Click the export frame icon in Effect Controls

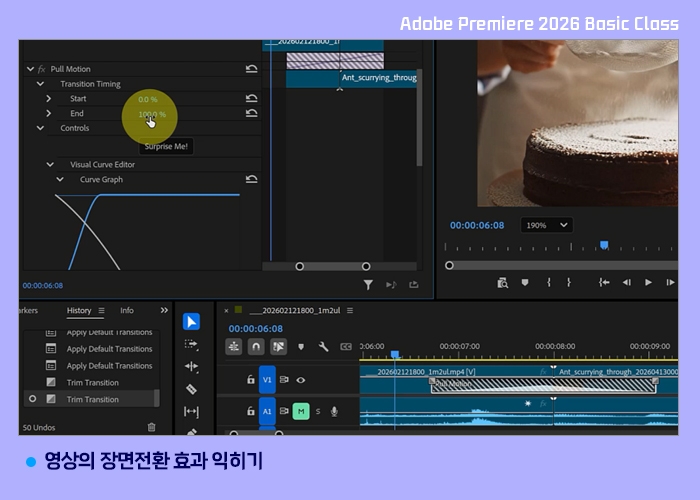pyautogui.click(x=414, y=284)
